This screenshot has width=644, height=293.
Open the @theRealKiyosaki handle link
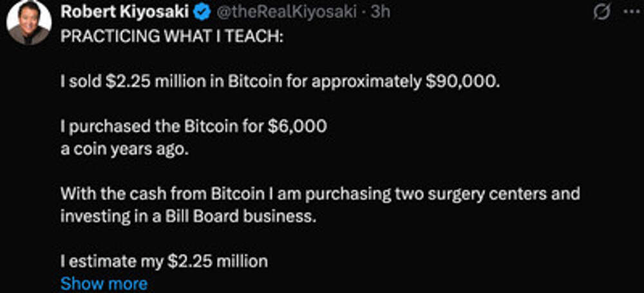(283, 13)
